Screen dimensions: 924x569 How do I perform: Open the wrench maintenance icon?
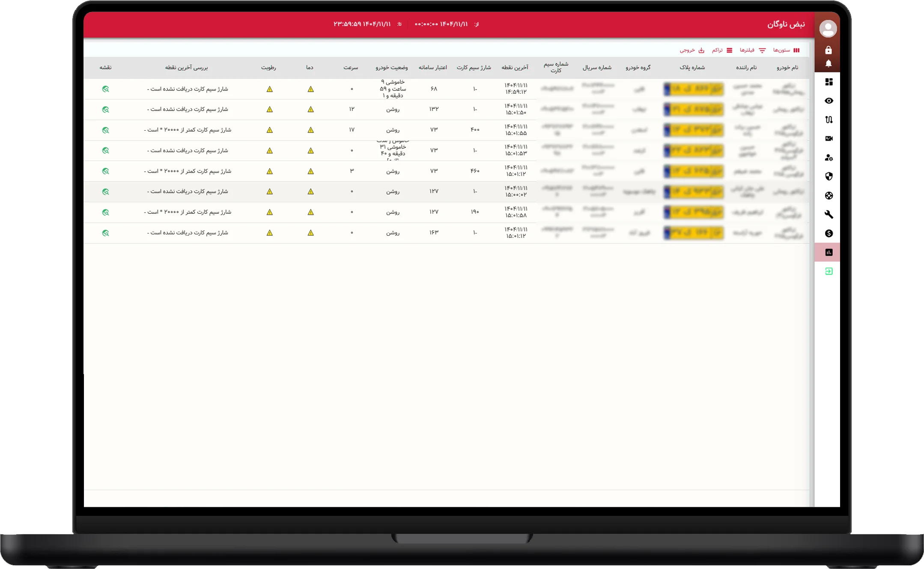(x=829, y=214)
